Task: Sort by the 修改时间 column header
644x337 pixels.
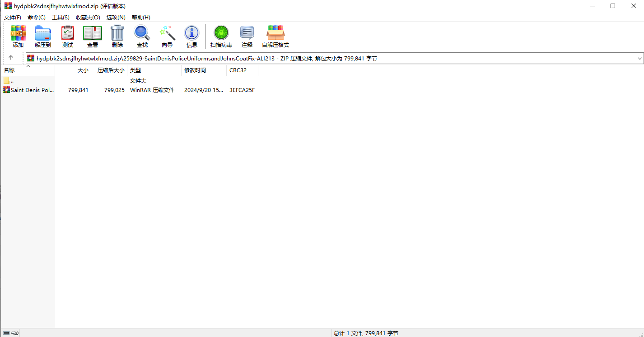Action: [204, 70]
